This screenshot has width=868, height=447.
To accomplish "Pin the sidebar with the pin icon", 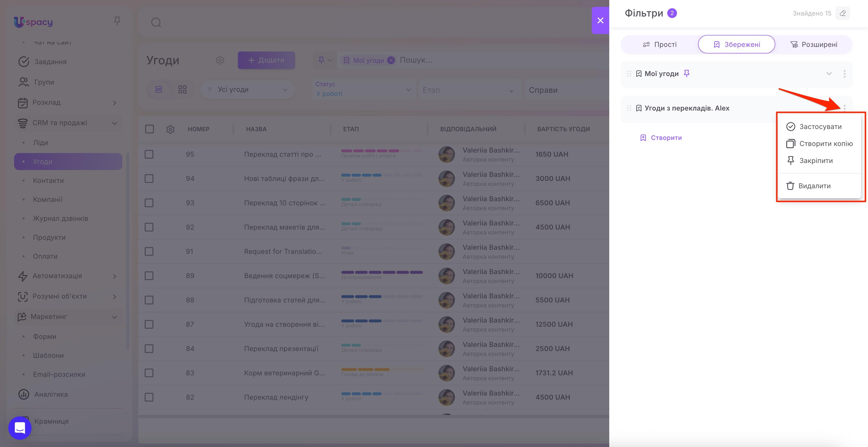I will tap(117, 21).
